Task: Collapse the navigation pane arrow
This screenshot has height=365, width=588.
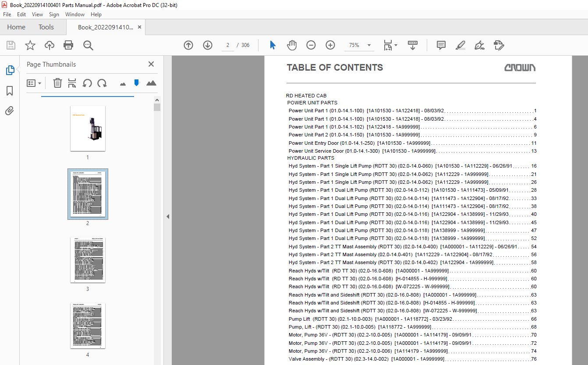Action: [168, 216]
